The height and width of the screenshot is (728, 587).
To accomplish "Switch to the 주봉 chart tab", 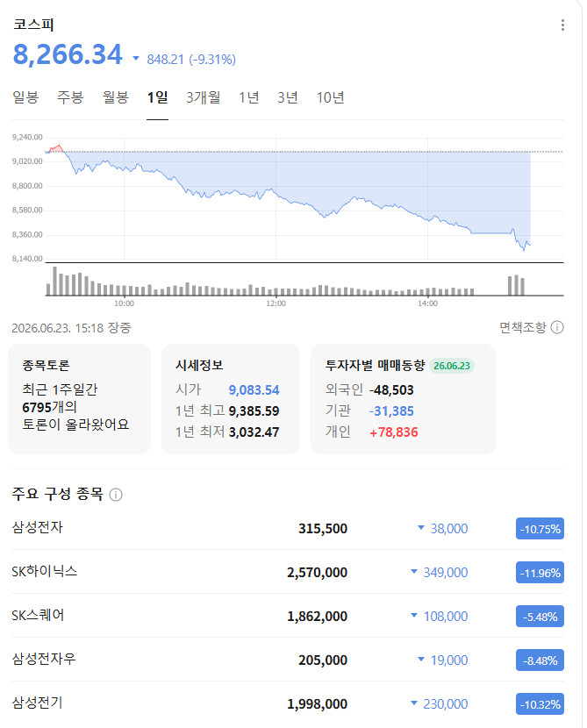I will click(70, 97).
